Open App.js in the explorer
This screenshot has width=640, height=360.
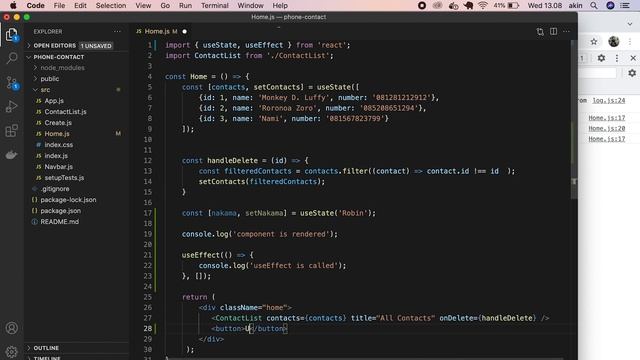tap(54, 101)
